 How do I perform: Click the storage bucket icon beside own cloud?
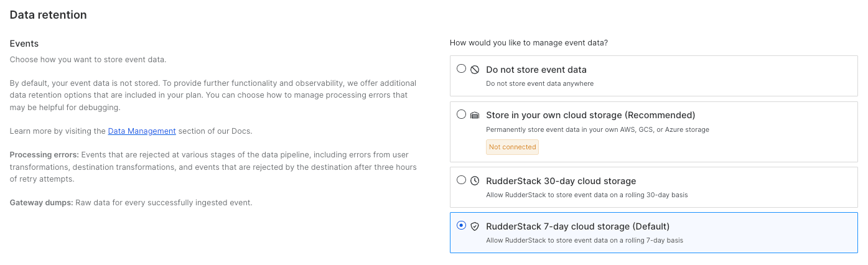point(475,115)
